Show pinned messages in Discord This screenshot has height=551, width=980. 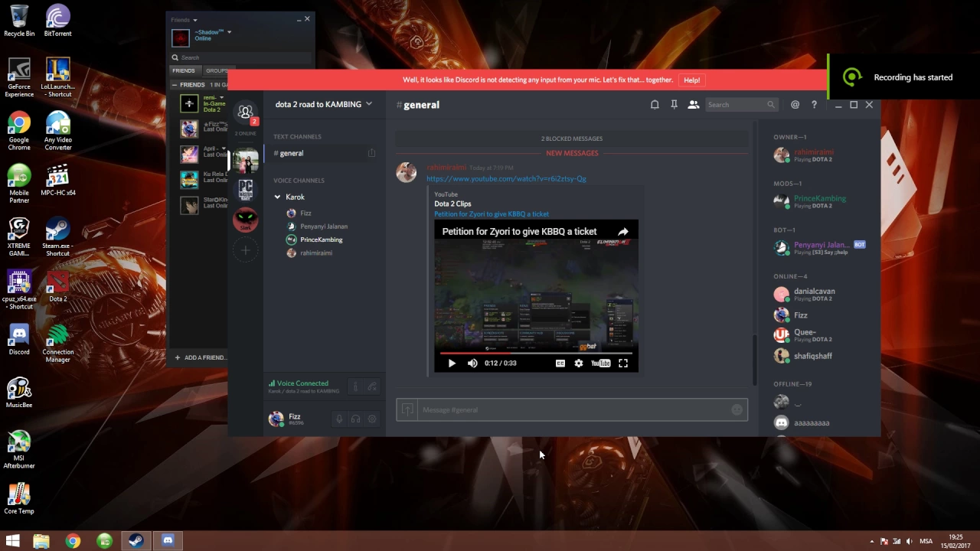click(674, 105)
